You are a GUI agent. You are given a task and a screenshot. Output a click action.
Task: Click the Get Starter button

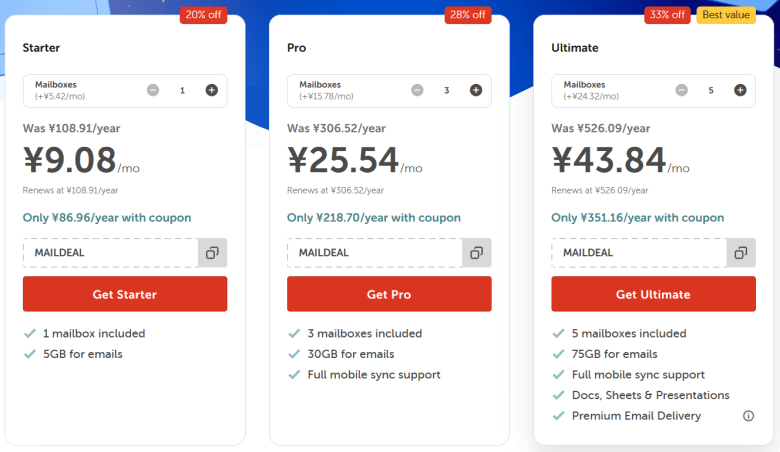(125, 294)
